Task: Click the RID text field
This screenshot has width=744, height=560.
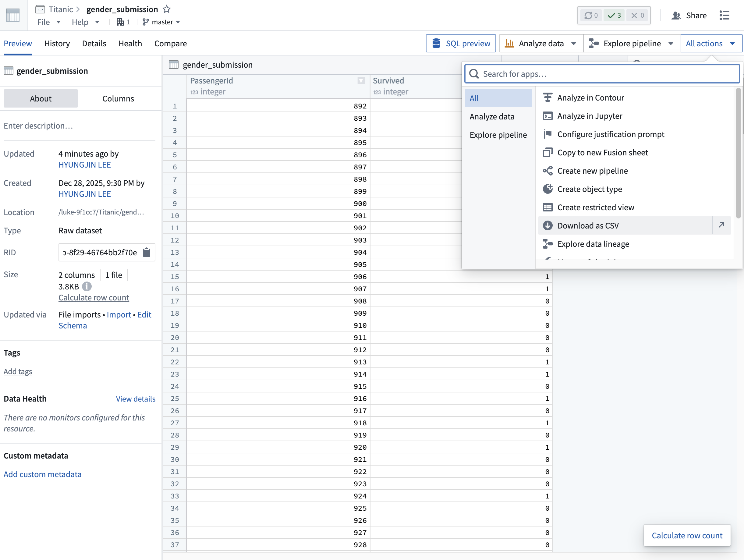Action: pyautogui.click(x=100, y=252)
